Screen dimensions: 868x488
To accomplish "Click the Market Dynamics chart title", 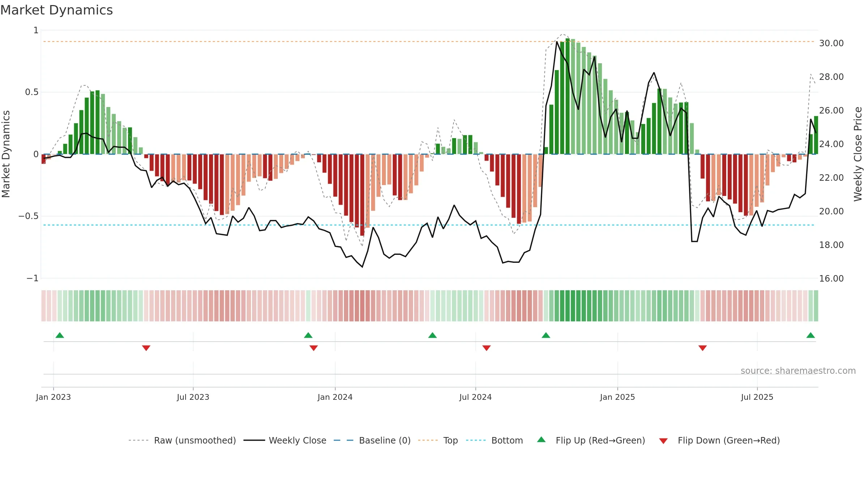I will click(x=56, y=10).
